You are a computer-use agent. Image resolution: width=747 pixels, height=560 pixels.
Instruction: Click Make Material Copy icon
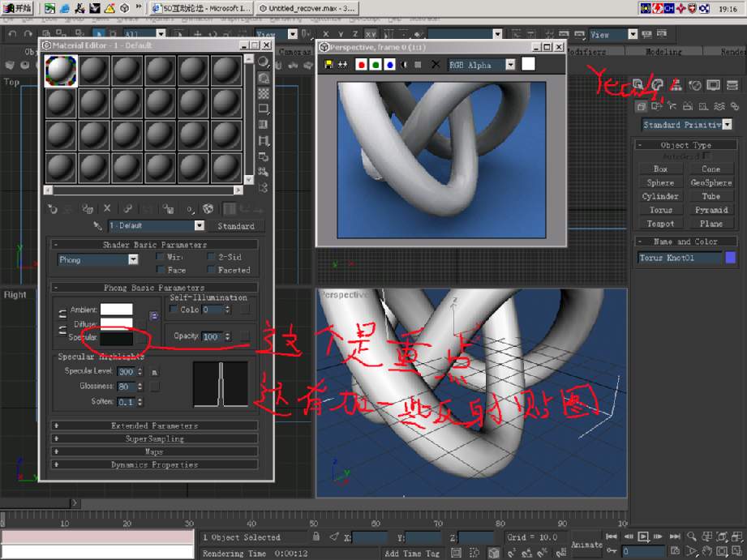[127, 209]
